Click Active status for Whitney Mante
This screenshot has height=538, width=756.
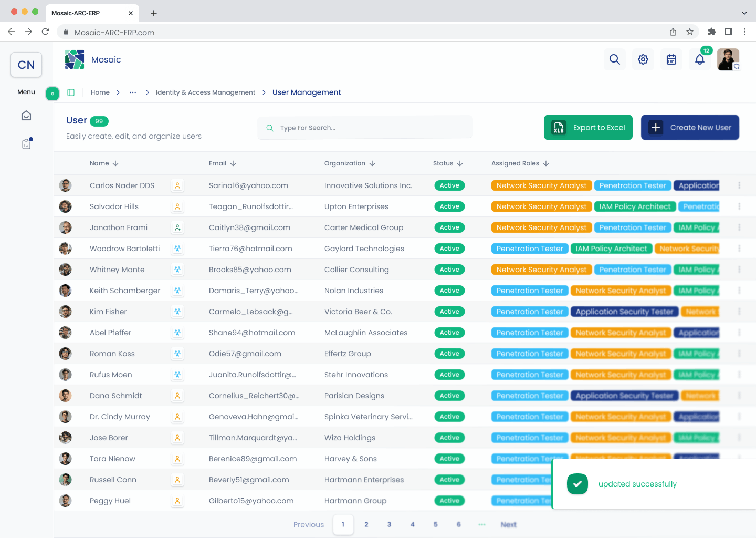click(x=449, y=270)
